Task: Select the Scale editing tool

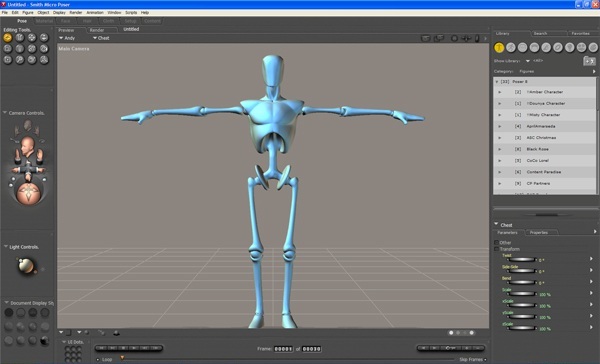Action: pyautogui.click(x=7, y=49)
